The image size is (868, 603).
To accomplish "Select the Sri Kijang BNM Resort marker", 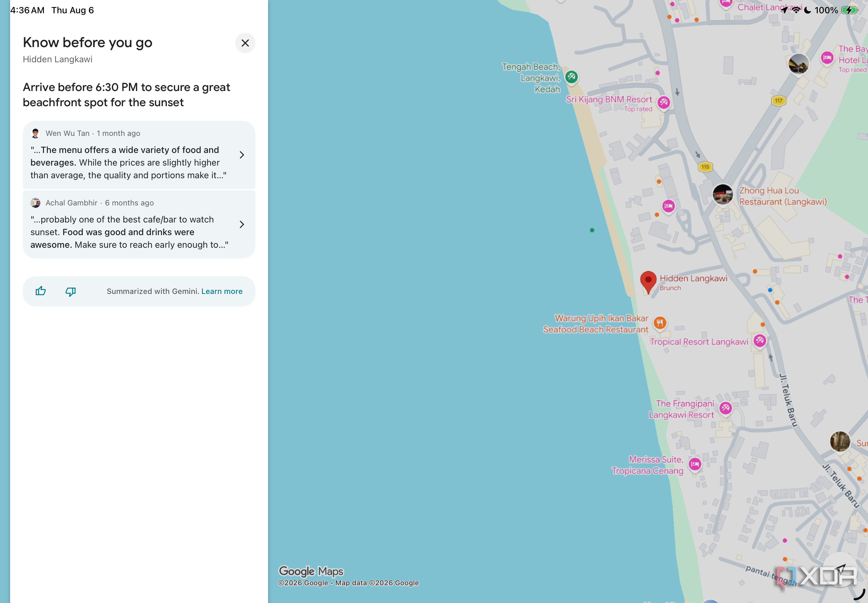I will point(663,102).
